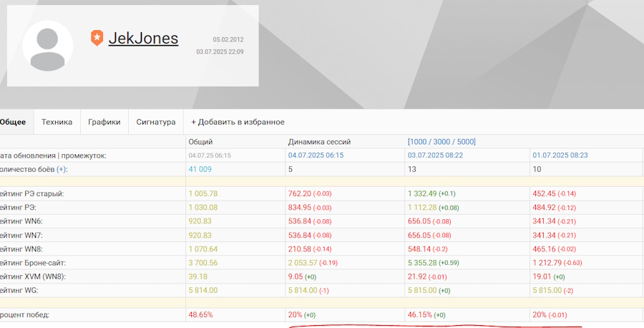Click the session value 210.58
Screen dimensions: 644x328
[300, 249]
